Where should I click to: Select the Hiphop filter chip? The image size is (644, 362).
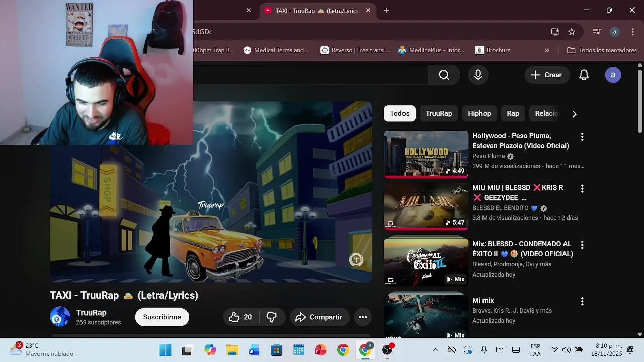479,113
